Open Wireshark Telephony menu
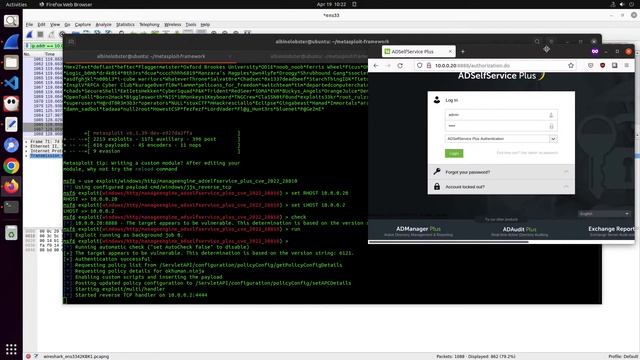The height and width of the screenshot is (360, 640). tap(149, 24)
